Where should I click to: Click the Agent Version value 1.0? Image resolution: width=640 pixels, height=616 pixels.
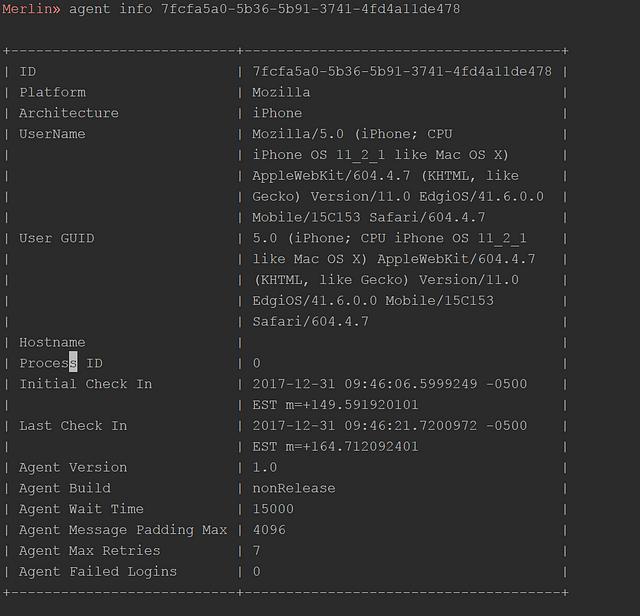point(265,467)
